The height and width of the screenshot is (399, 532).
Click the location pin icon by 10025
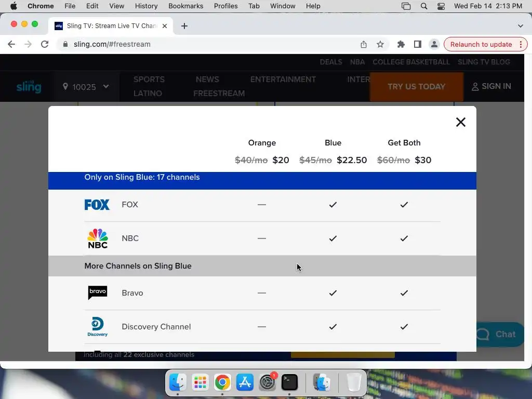point(65,87)
